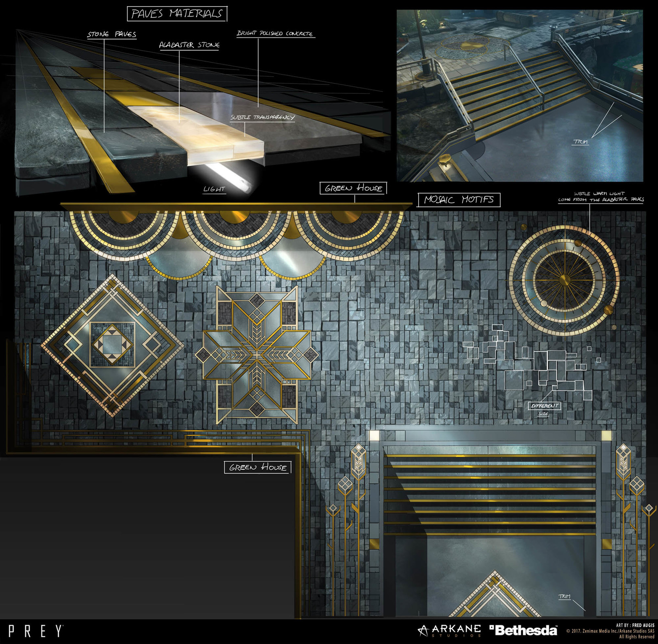Click the upper "GREEN HOUSE" label above the arches
658x644 pixels.
(354, 188)
